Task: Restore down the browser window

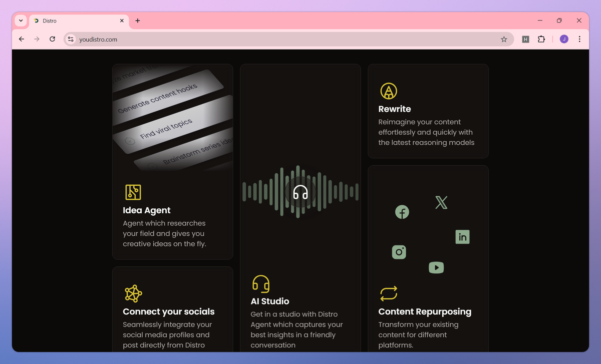Action: (x=559, y=21)
